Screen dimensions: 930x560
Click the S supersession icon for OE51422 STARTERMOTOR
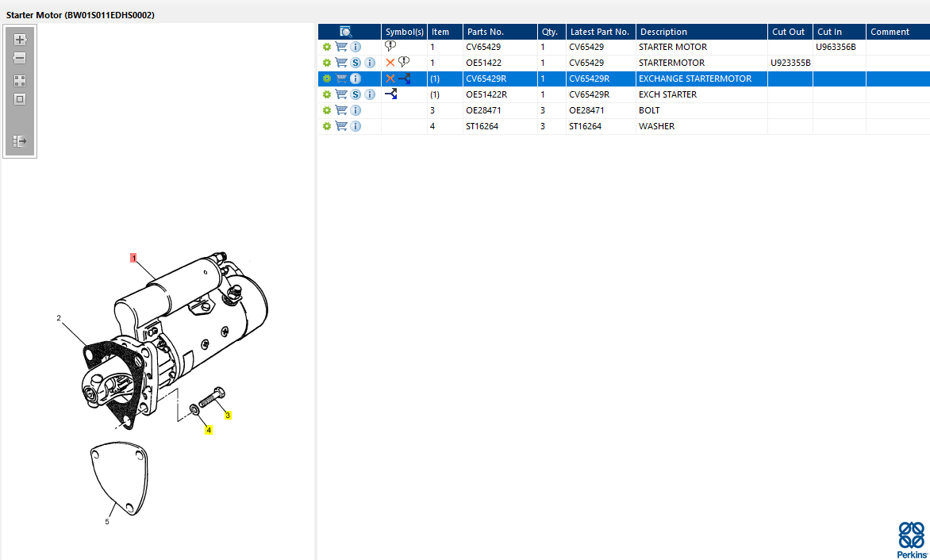[355, 63]
